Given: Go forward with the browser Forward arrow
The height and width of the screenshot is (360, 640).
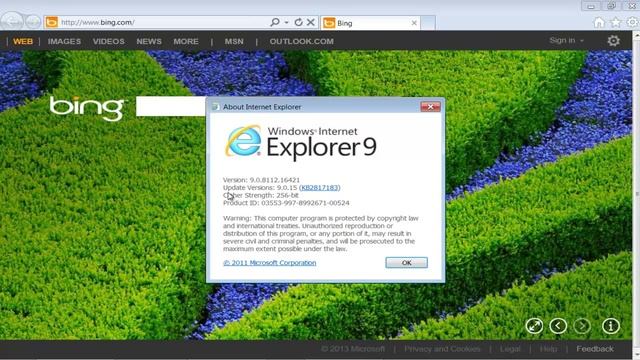Looking at the screenshot, I should [x=33, y=21].
